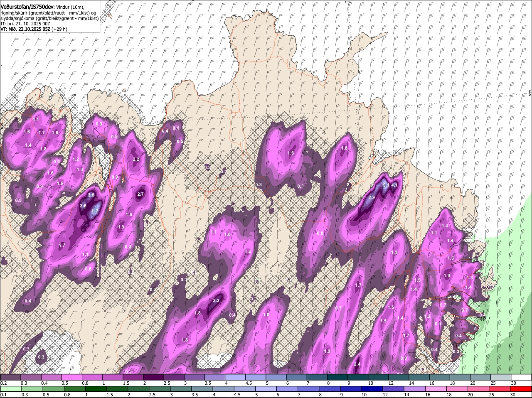
Task: Click the VT: Mið. 22.10.2025 05Z valid time
Action: (25, 29)
